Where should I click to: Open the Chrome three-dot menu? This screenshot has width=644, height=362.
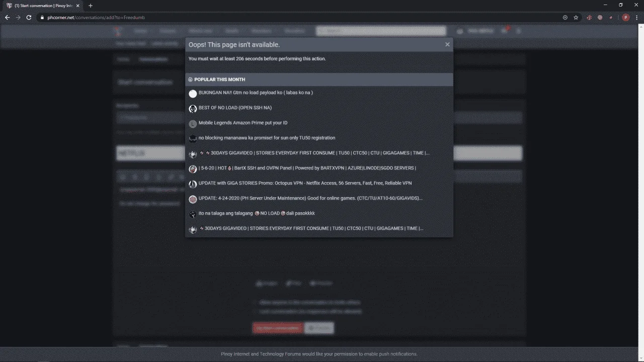coord(637,17)
